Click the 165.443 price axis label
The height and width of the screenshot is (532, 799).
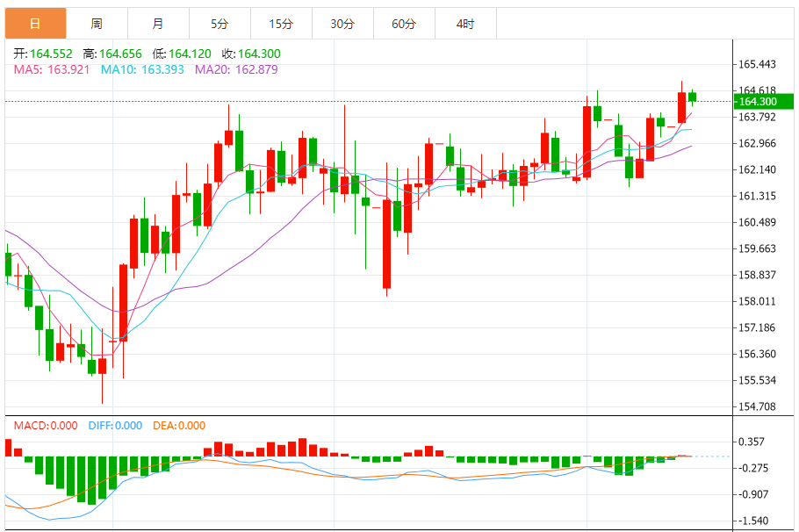[x=757, y=64]
